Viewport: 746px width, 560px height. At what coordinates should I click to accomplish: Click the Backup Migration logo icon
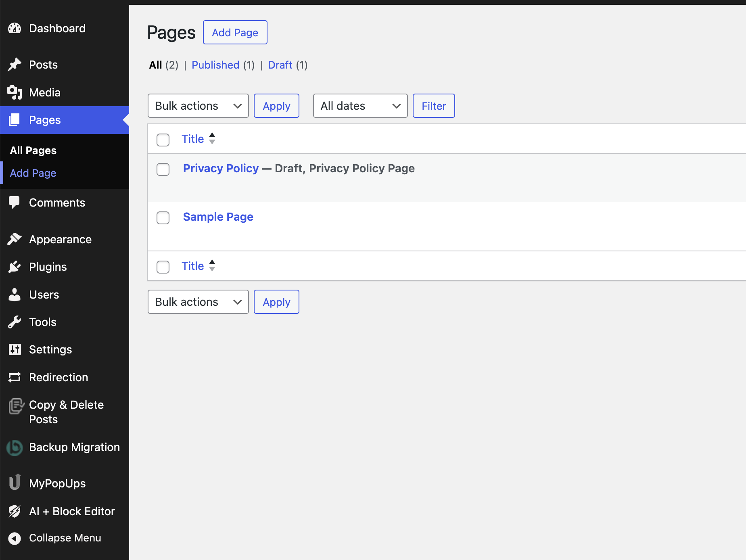15,447
